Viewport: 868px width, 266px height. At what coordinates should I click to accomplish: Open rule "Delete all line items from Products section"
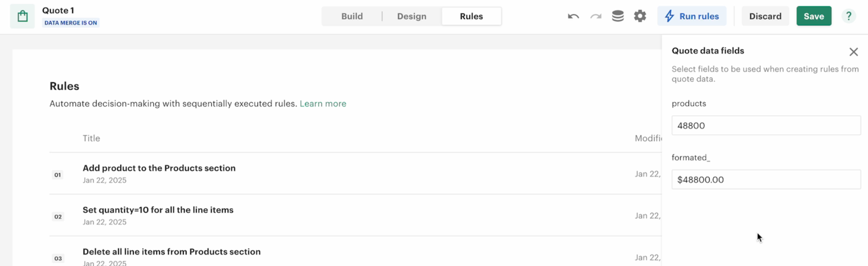[x=172, y=252]
